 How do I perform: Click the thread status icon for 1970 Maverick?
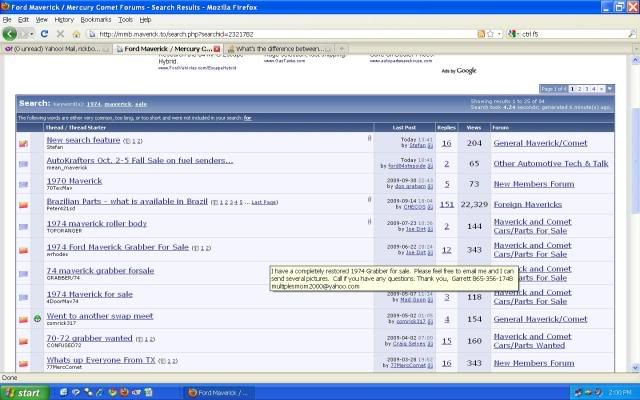point(23,184)
